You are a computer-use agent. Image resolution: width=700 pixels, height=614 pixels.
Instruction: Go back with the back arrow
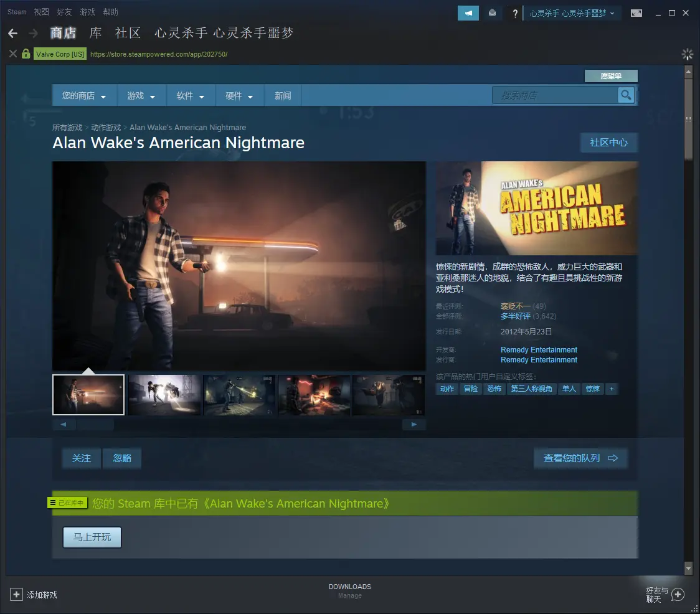tap(13, 33)
